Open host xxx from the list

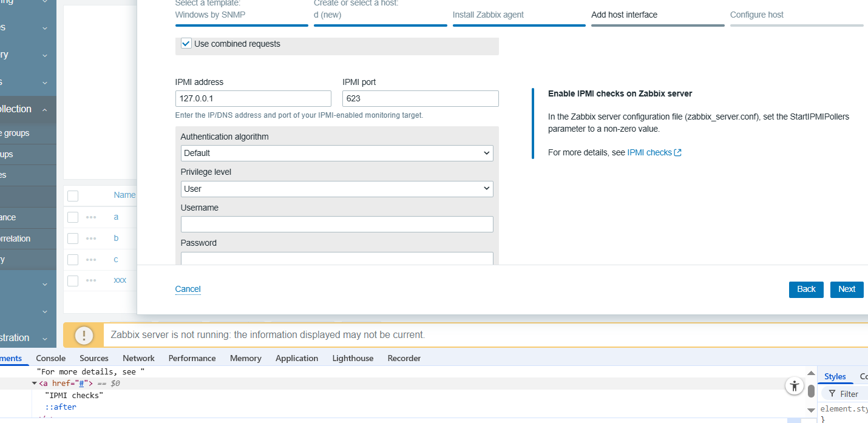[x=120, y=280]
